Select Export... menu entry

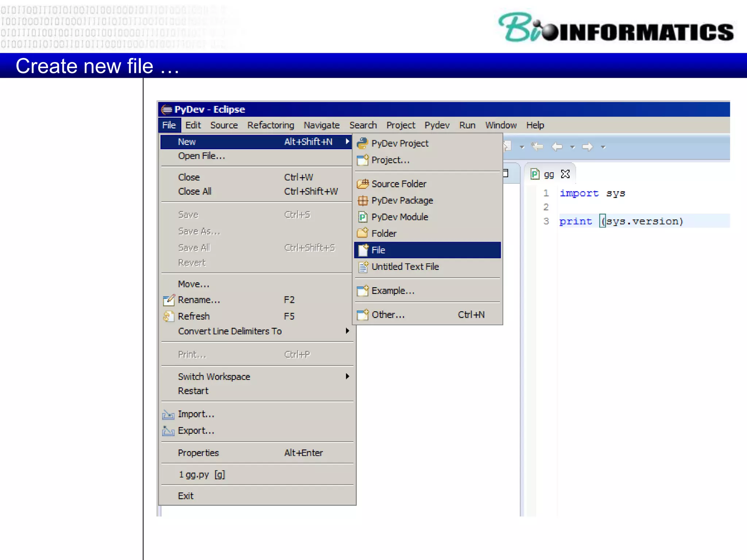pos(257,431)
